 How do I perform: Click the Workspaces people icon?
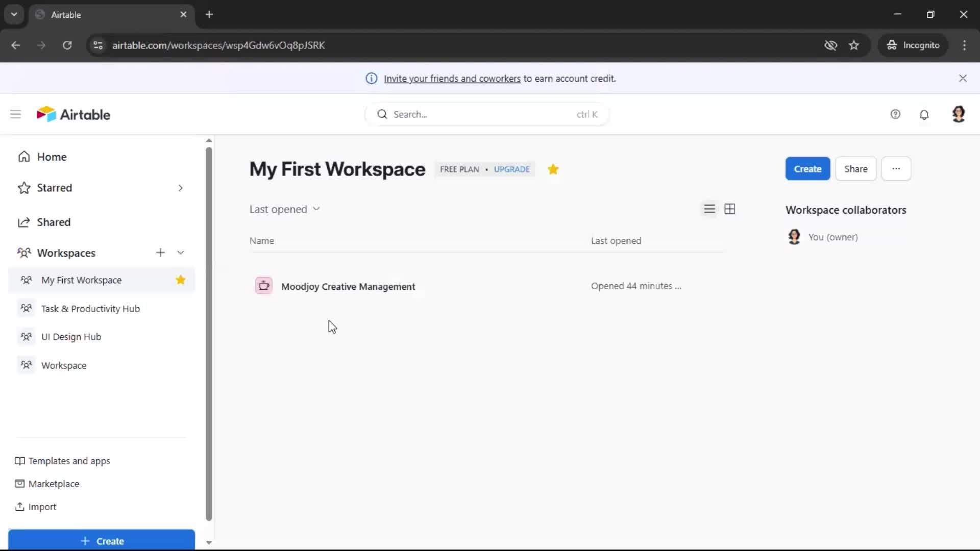[x=24, y=253]
